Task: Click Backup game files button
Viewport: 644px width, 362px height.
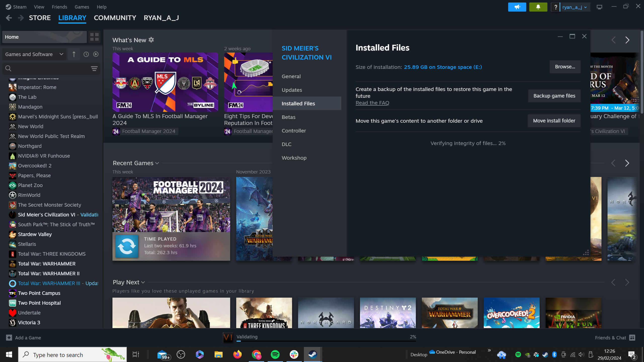Action: point(554,96)
